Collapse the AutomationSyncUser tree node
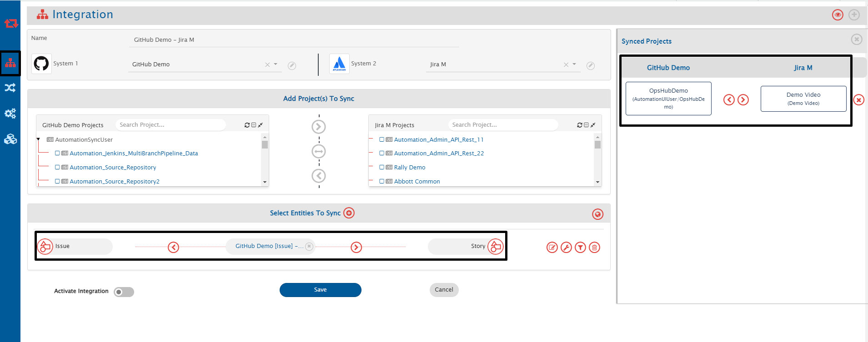Screen dimensions: 868x342 [38, 139]
